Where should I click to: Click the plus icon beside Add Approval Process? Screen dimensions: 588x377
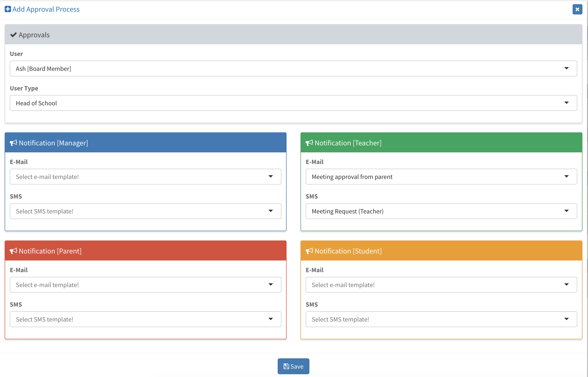8,9
